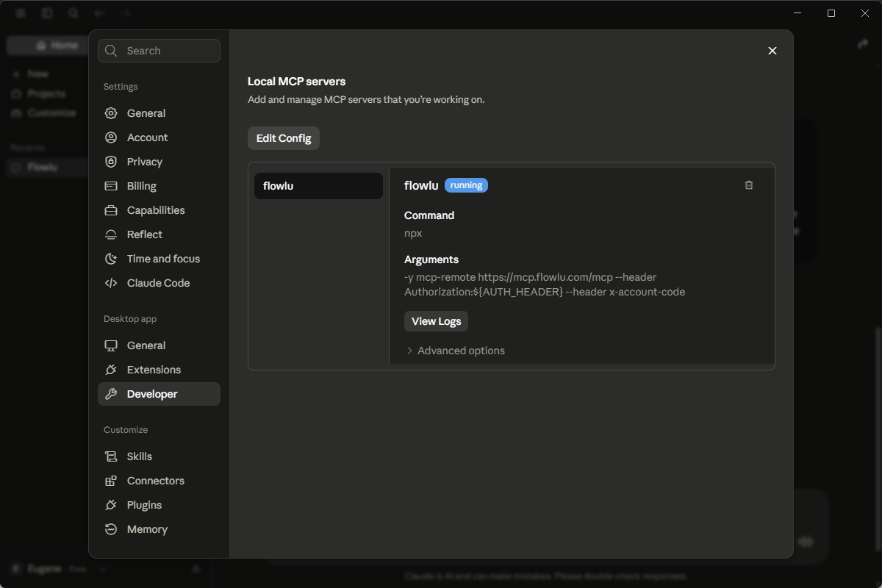Click the search magnifier icon in settings
This screenshot has height=588, width=882.
pyautogui.click(x=111, y=51)
